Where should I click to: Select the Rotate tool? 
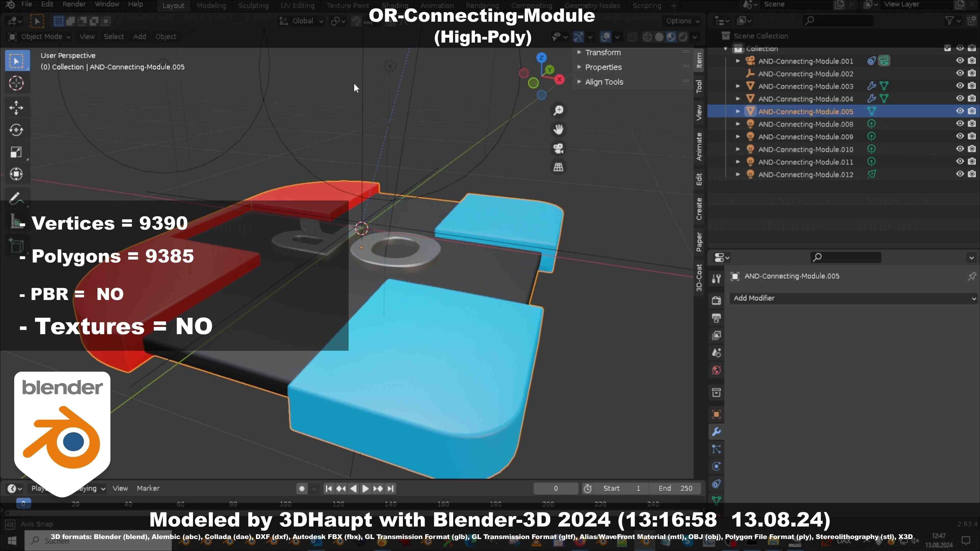16,130
